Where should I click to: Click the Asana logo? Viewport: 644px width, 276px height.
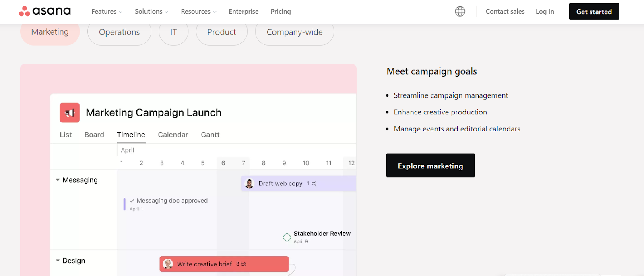tap(45, 11)
